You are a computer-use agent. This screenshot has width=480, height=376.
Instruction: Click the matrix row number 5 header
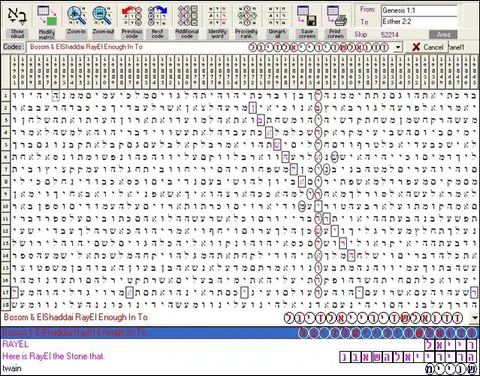6,145
